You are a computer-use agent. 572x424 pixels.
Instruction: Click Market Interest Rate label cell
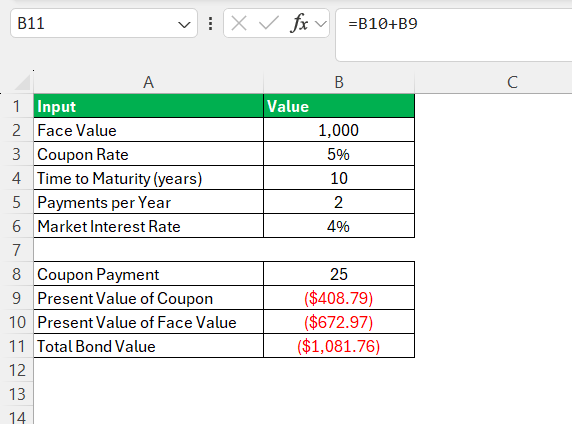click(x=148, y=226)
